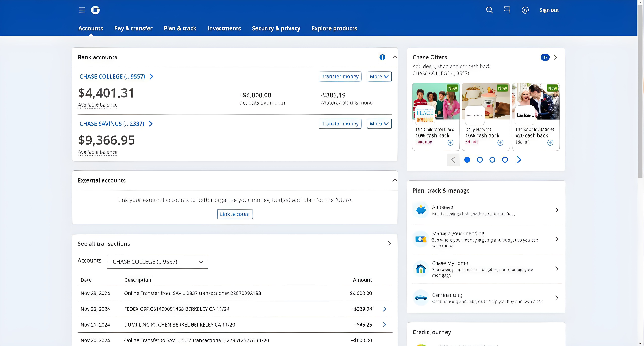Open Car financing row chevron
The height and width of the screenshot is (346, 644).
(x=556, y=298)
